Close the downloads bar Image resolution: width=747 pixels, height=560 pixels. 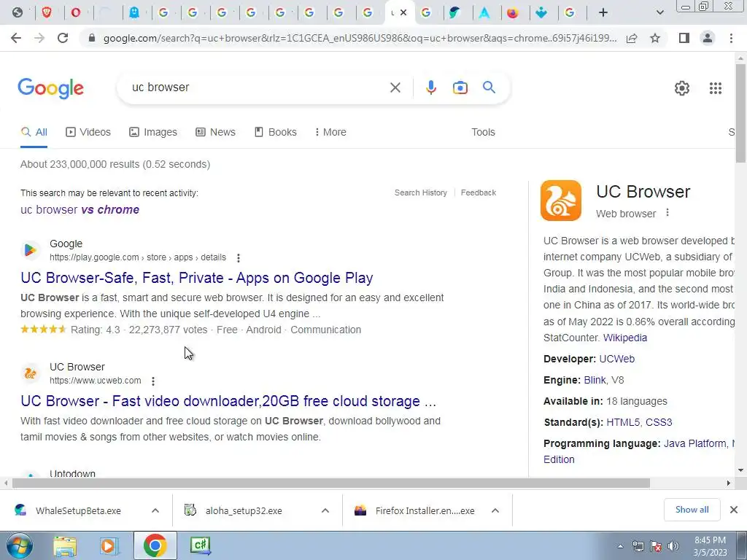[x=734, y=510]
